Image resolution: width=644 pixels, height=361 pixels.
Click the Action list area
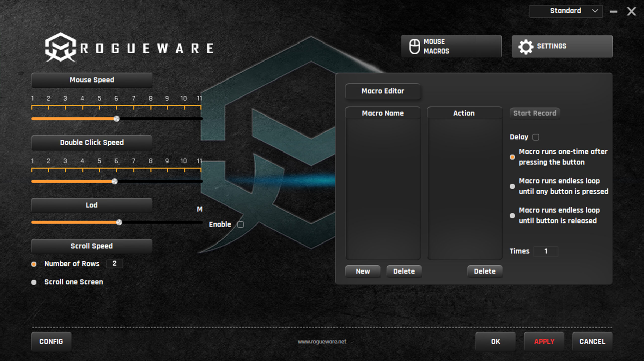465,189
